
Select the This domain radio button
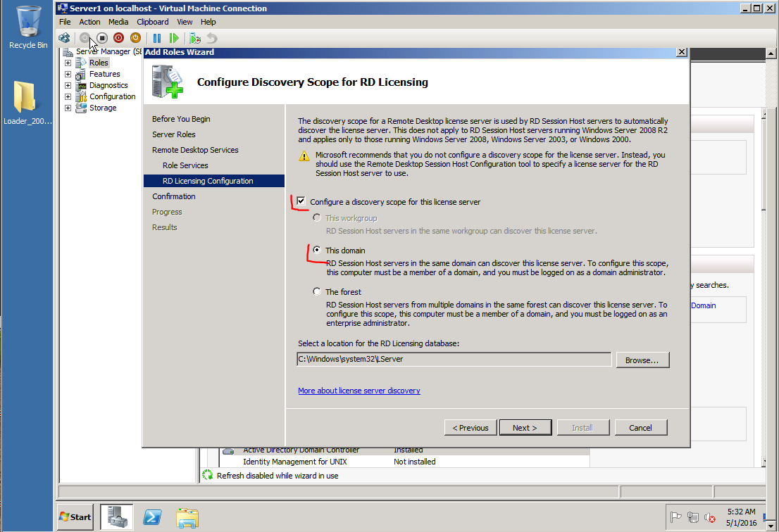point(317,250)
